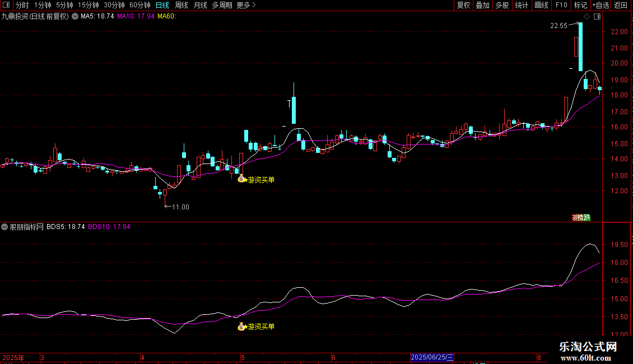Switch to 月线 monthly chart
This screenshot has width=633, height=364.
(200, 5)
